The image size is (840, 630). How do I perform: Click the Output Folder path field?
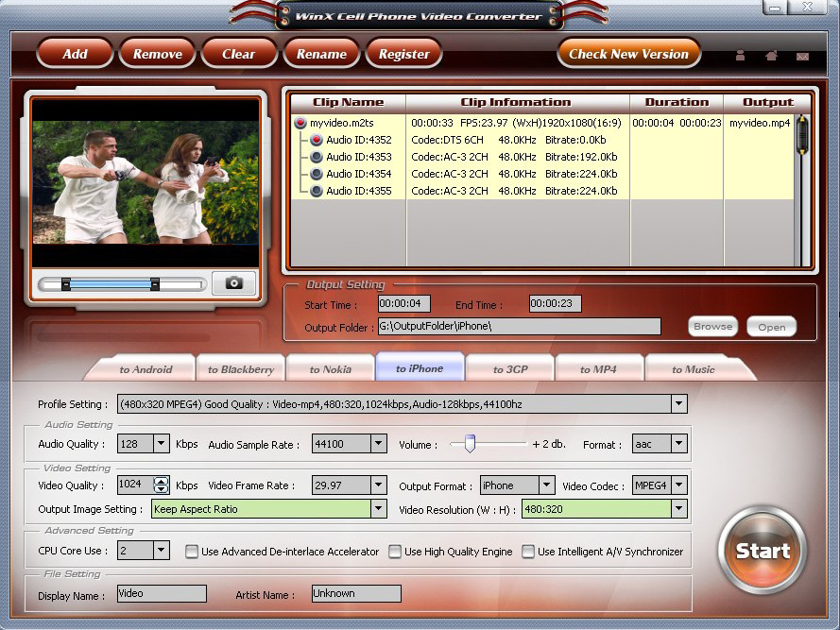click(519, 326)
